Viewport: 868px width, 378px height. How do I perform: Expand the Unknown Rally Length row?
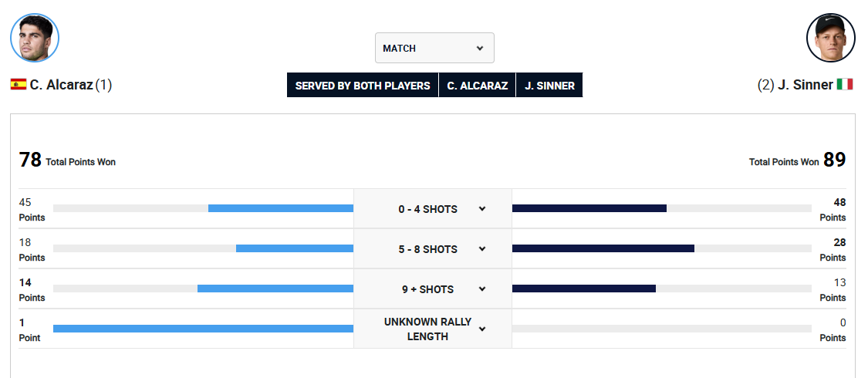tap(482, 329)
